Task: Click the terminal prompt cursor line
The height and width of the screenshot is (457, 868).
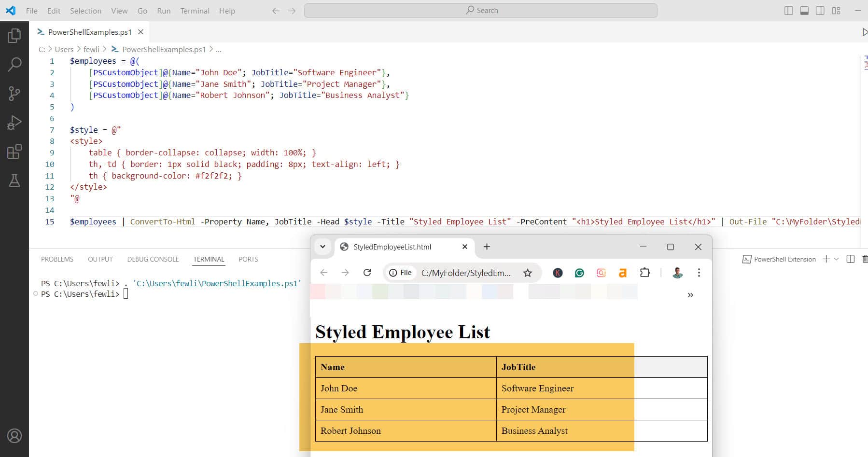Action: coord(84,294)
